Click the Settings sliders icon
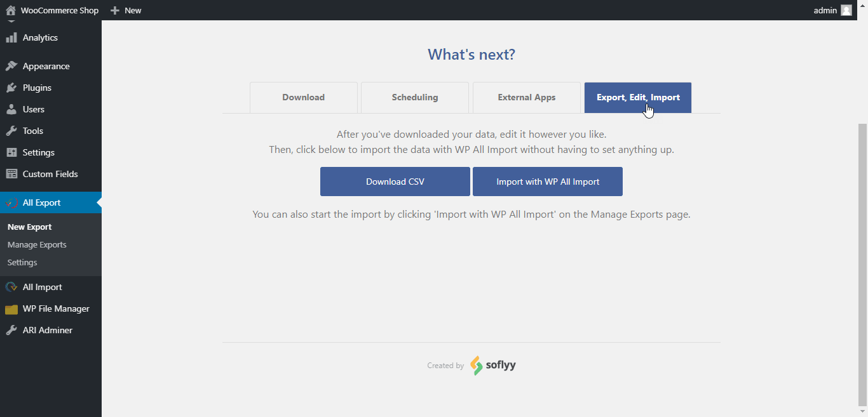Viewport: 868px width, 417px height. coord(11,152)
